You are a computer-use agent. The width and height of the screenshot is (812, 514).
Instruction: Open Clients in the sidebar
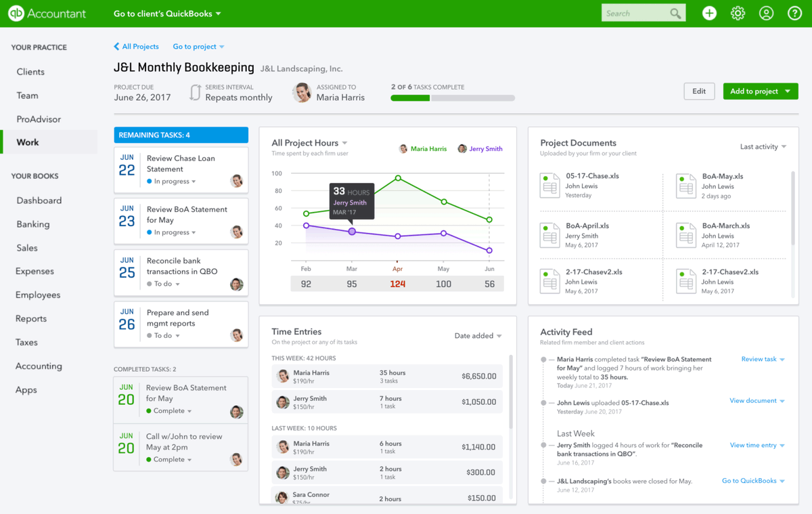tap(30, 72)
